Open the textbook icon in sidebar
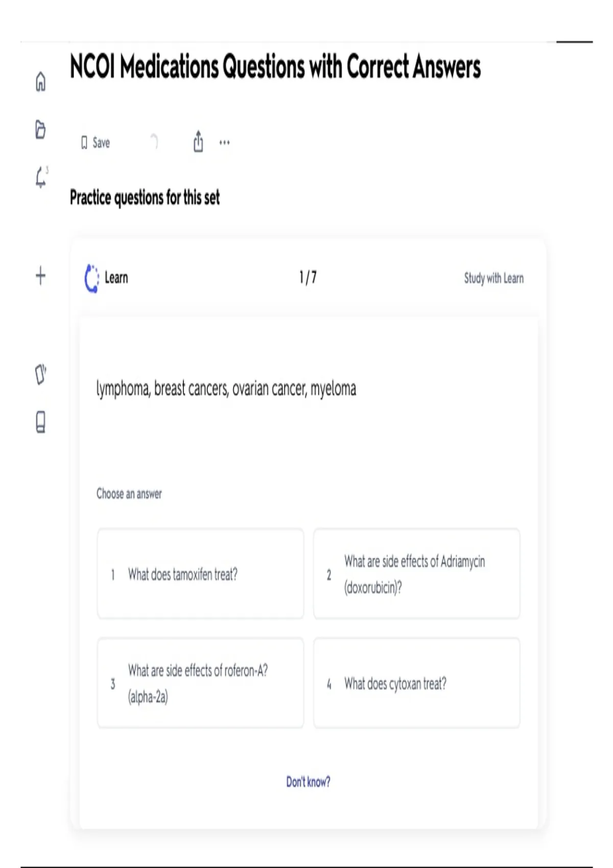This screenshot has height=868, width=613. (x=41, y=422)
